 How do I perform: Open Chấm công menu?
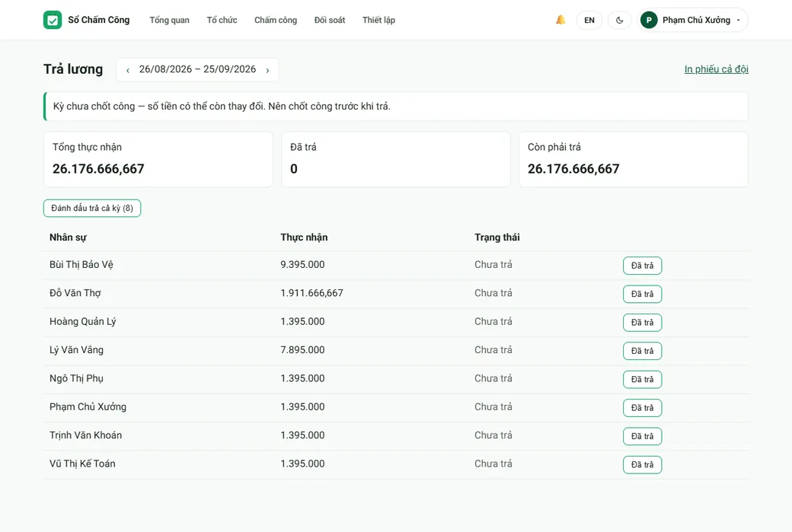[275, 21]
